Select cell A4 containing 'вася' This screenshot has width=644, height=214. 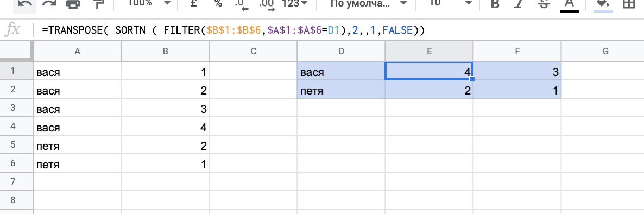coord(77,126)
